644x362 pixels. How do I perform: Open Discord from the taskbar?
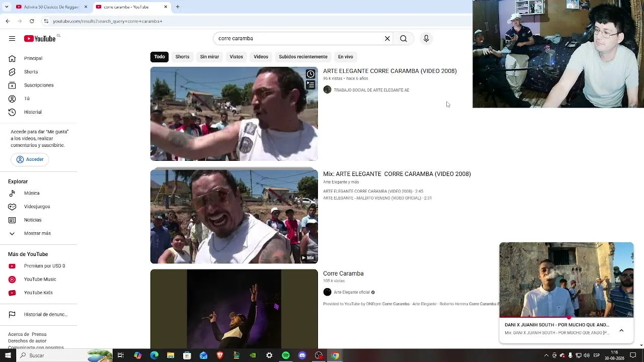pyautogui.click(x=302, y=355)
